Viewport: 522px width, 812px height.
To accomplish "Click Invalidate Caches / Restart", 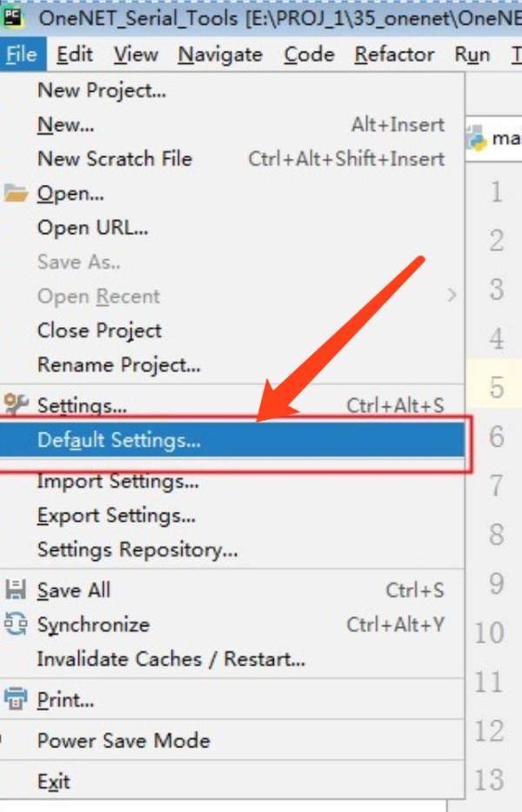I will [x=171, y=659].
